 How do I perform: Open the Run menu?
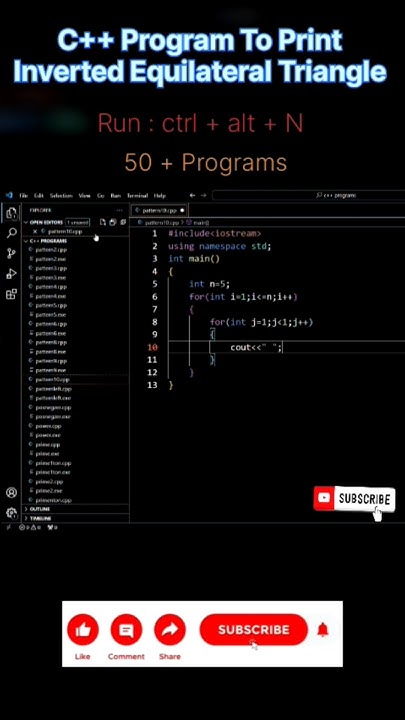coord(115,195)
